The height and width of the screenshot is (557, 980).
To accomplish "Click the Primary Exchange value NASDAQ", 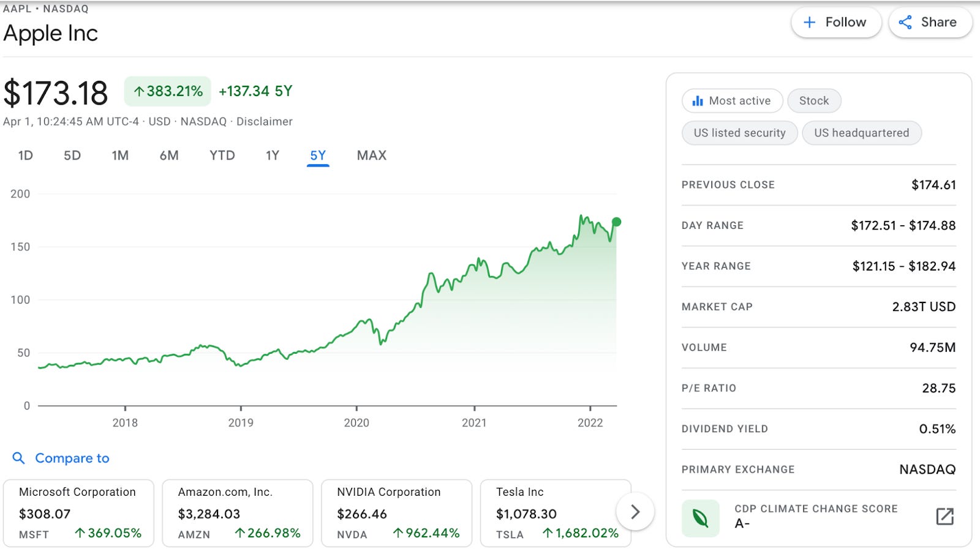I will [927, 469].
